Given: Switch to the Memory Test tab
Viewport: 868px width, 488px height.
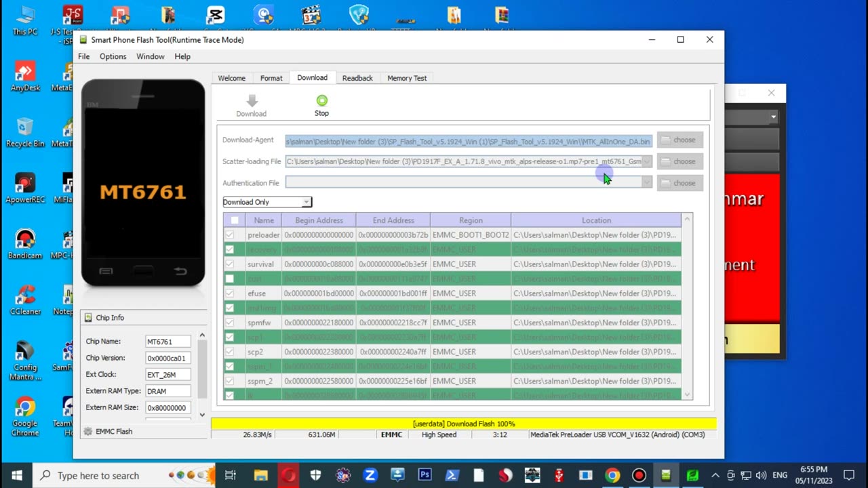Looking at the screenshot, I should point(407,78).
